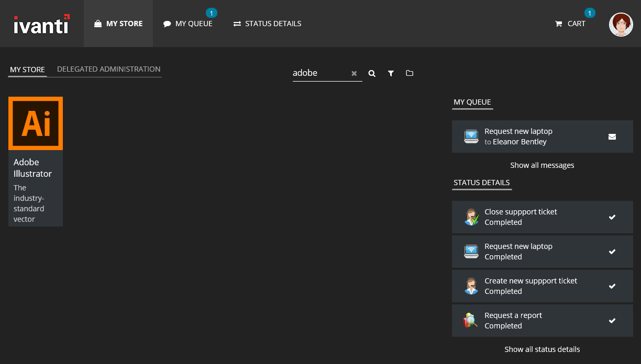Image resolution: width=641 pixels, height=364 pixels.
Task: Open the My Store top navigation tab
Action: click(118, 24)
